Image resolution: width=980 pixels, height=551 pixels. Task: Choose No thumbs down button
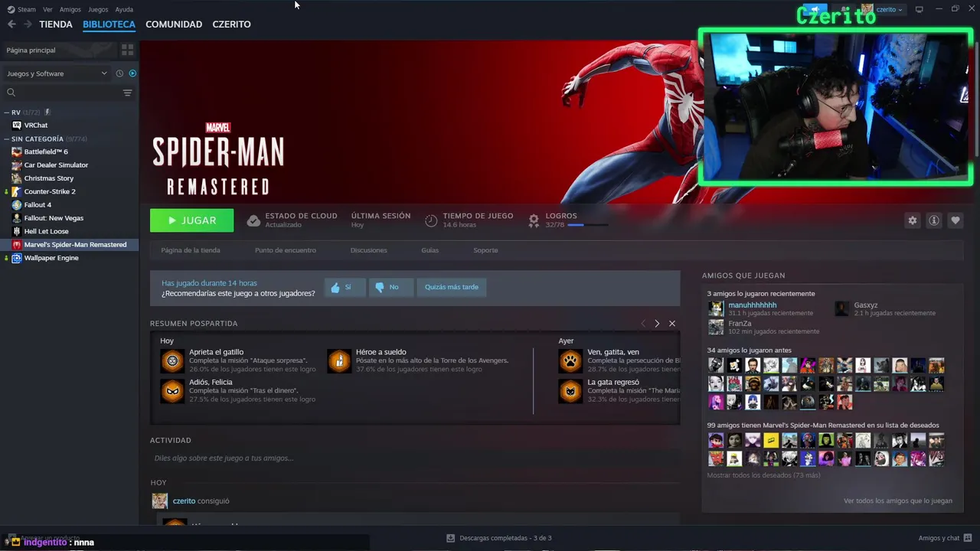coord(391,287)
